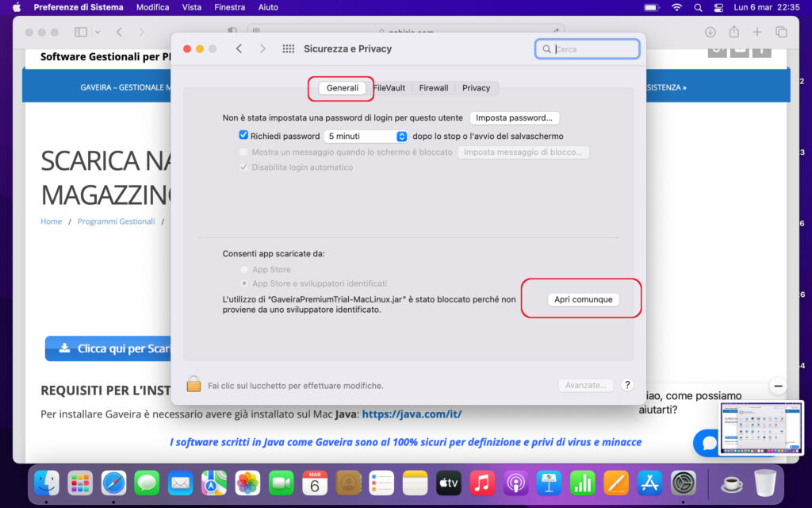Click the Java coffee cup Dock icon
This screenshot has height=508, width=812.
(732, 484)
